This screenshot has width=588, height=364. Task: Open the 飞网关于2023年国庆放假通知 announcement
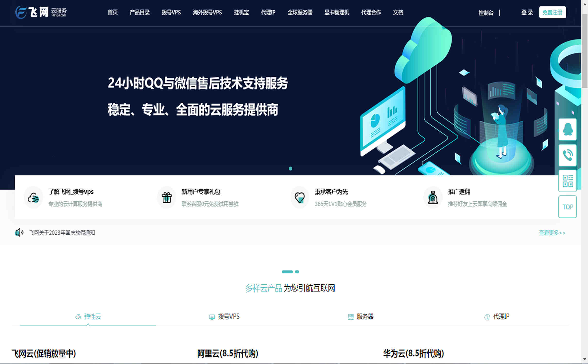[62, 232]
